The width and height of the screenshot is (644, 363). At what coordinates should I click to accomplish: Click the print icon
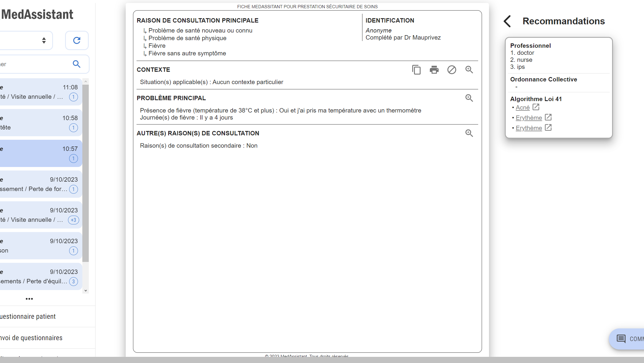434,70
